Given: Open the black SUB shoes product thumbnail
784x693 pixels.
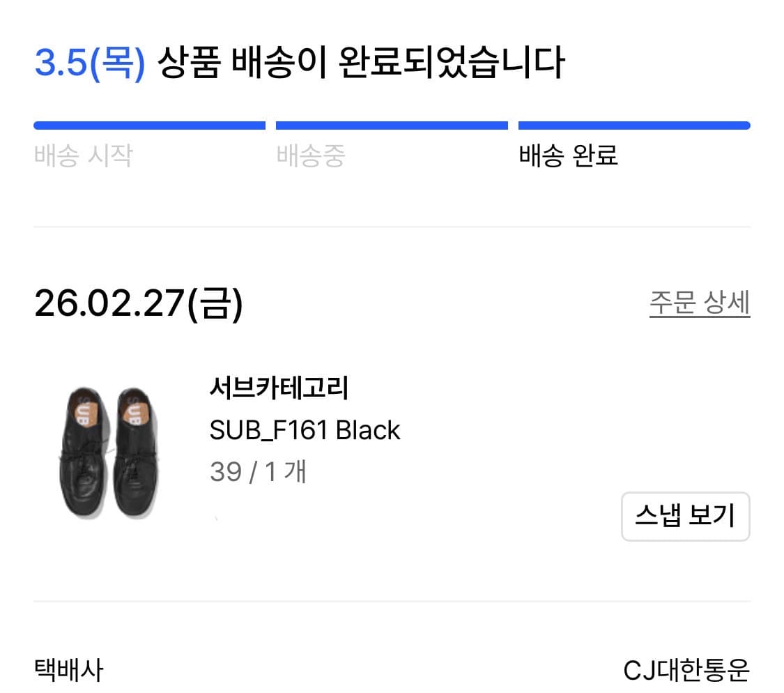Looking at the screenshot, I should pyautogui.click(x=110, y=451).
